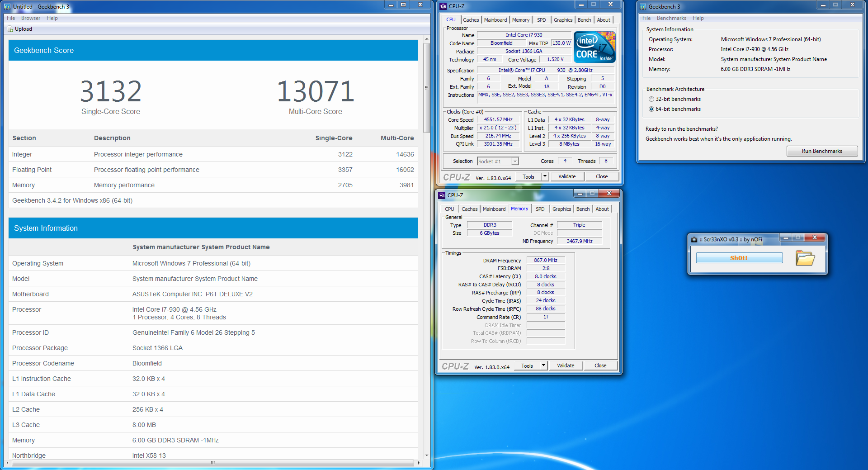Screen dimensions: 868x470
Task: Click the NB Frequency value 3467.9 MHz
Action: (x=580, y=241)
